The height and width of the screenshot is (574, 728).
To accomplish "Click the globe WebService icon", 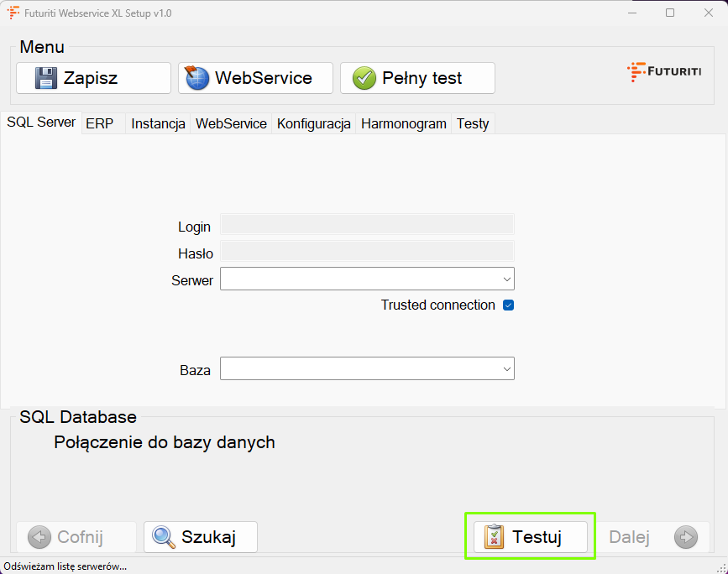I will point(197,78).
